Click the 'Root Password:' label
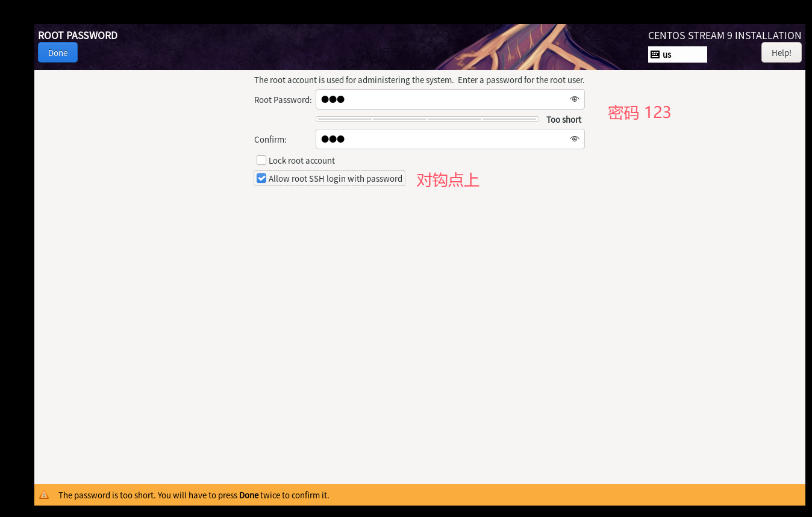The image size is (812, 517). coord(283,100)
